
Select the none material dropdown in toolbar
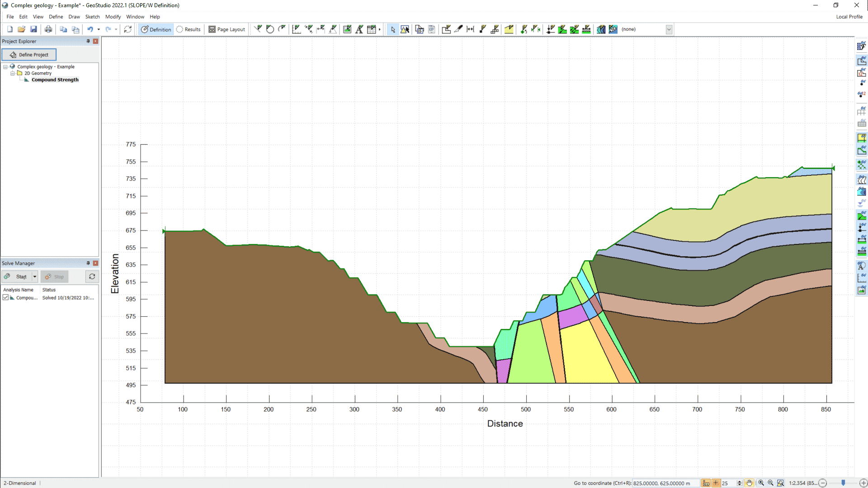tap(646, 28)
